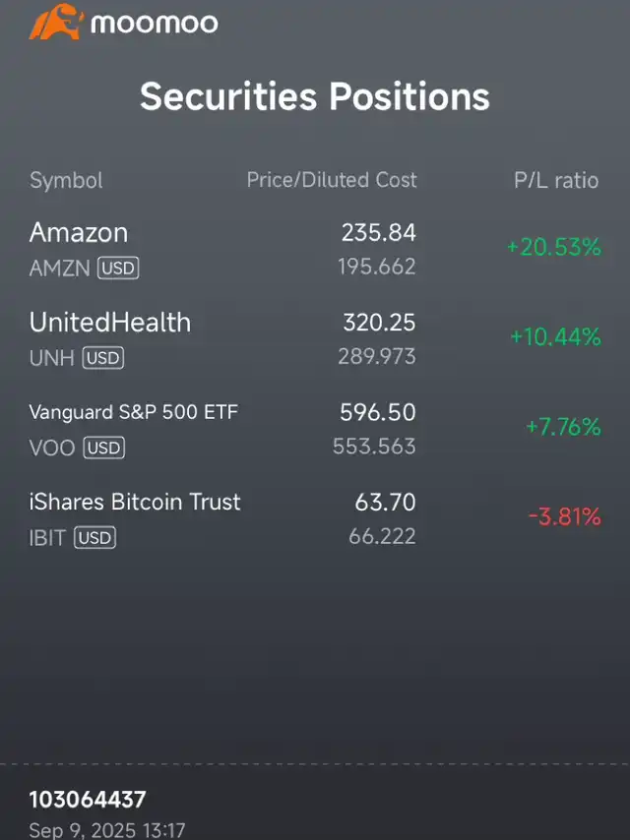
Task: Open the Amazon position row
Action: click(x=79, y=233)
